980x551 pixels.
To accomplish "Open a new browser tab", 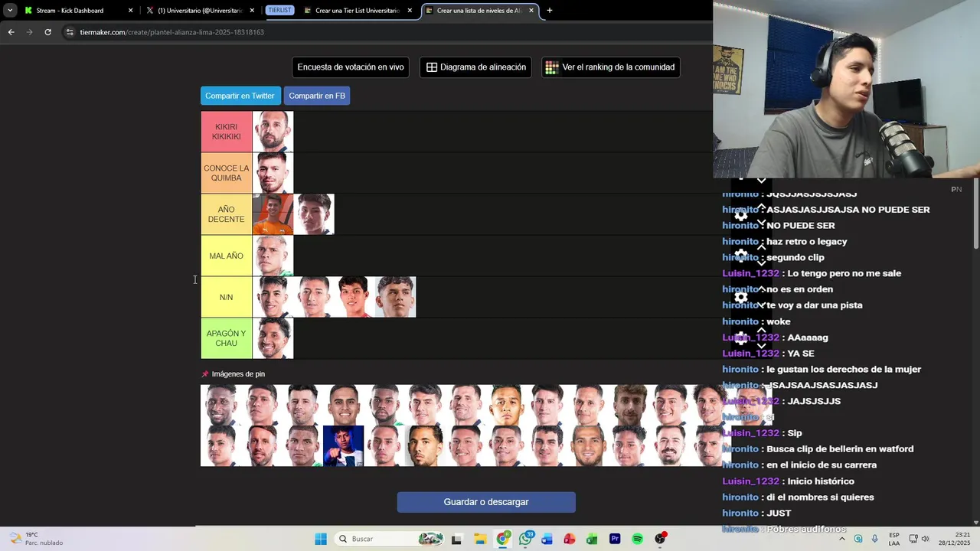I will [x=549, y=11].
